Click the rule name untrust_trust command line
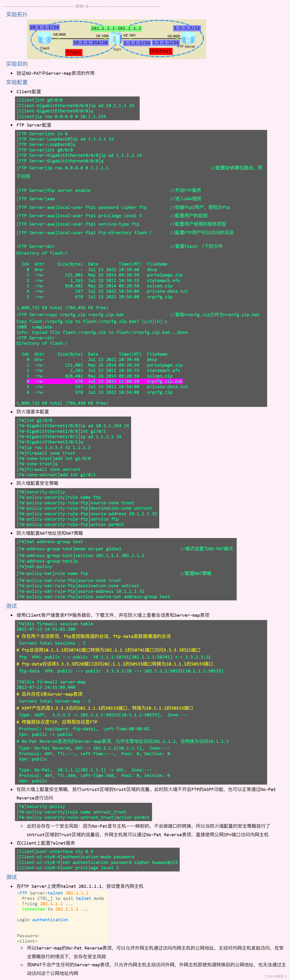 [71, 812]
